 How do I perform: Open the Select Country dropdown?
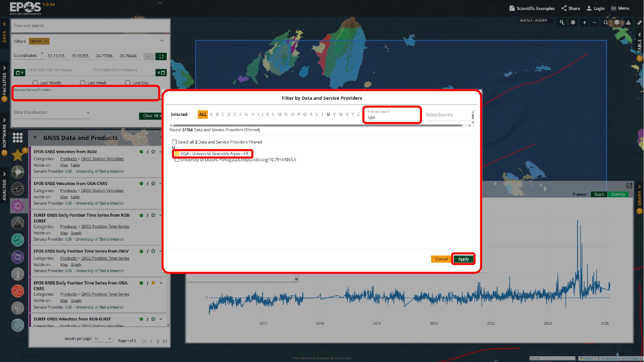pyautogui.click(x=448, y=115)
